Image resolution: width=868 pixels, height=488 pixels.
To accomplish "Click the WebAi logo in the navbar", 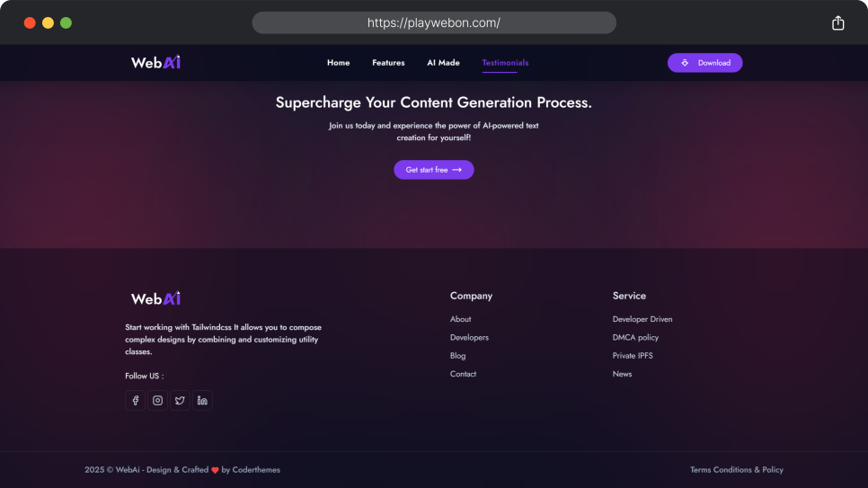I will click(x=155, y=62).
